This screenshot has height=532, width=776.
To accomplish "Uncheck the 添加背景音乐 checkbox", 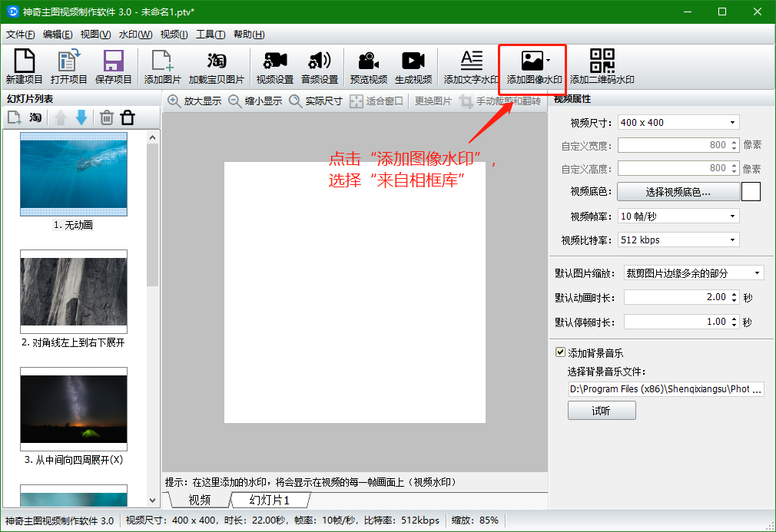I will (x=560, y=353).
